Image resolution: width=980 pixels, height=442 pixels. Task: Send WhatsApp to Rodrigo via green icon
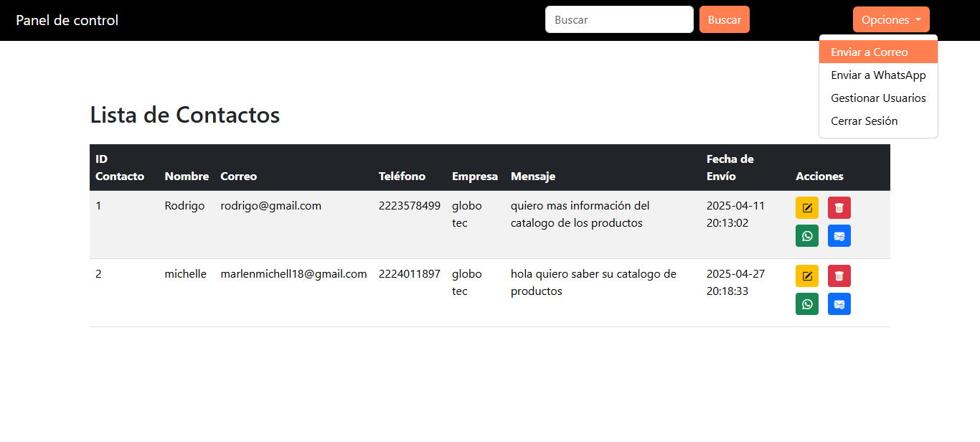tap(807, 236)
